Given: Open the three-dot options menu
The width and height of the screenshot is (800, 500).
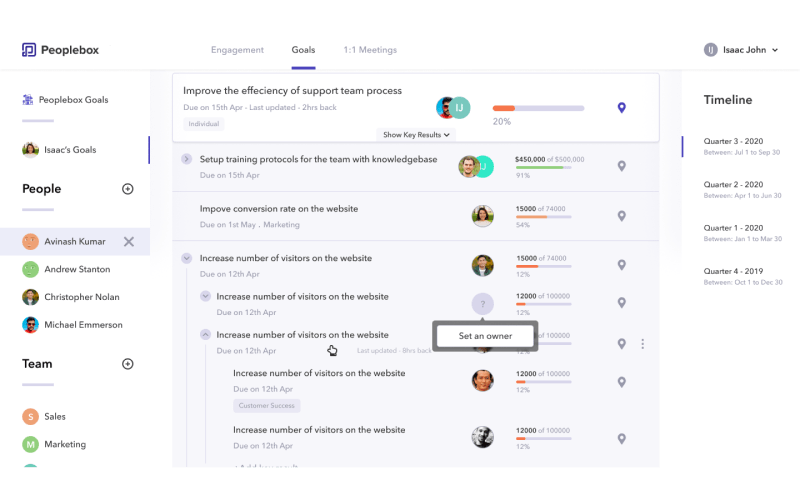Looking at the screenshot, I should pyautogui.click(x=643, y=344).
